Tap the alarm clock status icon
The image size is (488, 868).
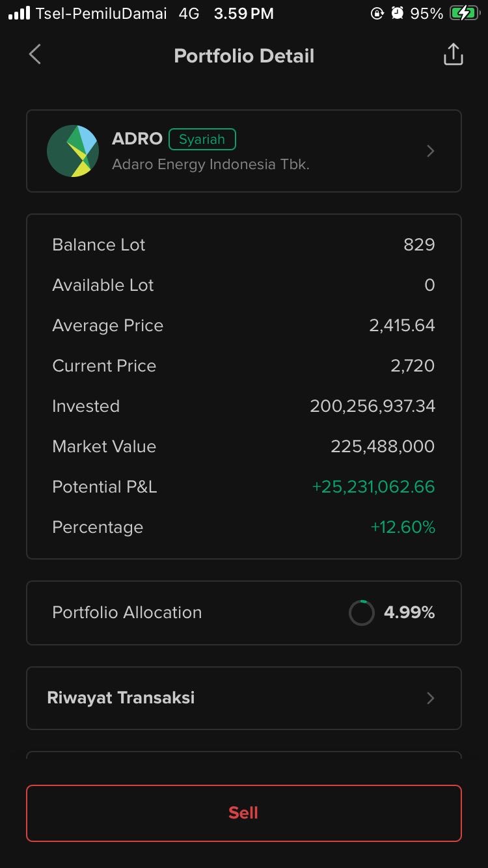pos(398,14)
